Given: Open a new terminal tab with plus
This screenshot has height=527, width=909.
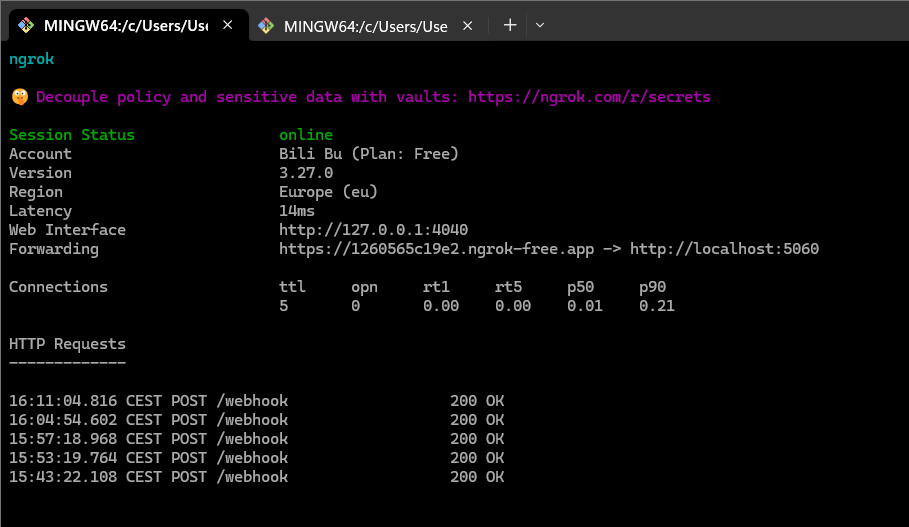Looking at the screenshot, I should tap(510, 25).
